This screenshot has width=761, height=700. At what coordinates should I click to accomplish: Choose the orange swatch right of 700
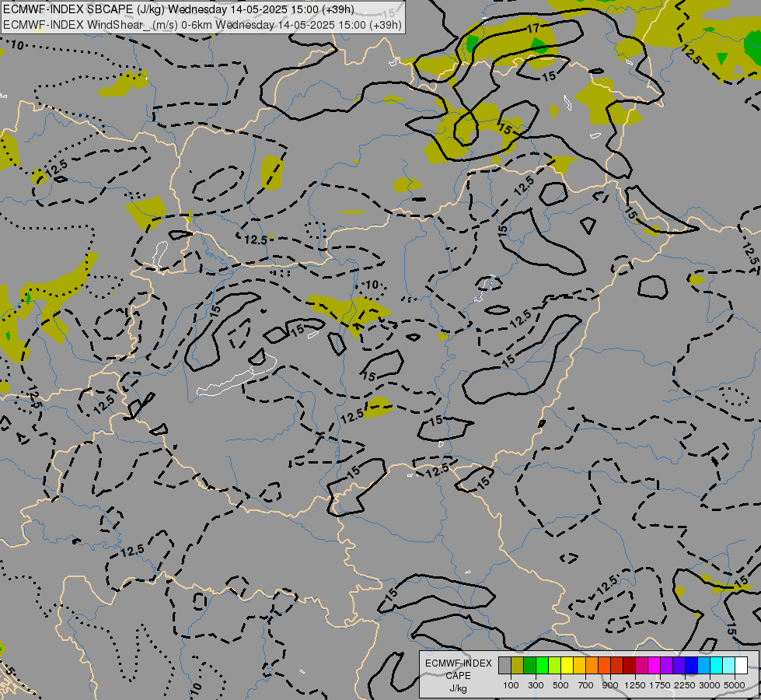tap(592, 665)
